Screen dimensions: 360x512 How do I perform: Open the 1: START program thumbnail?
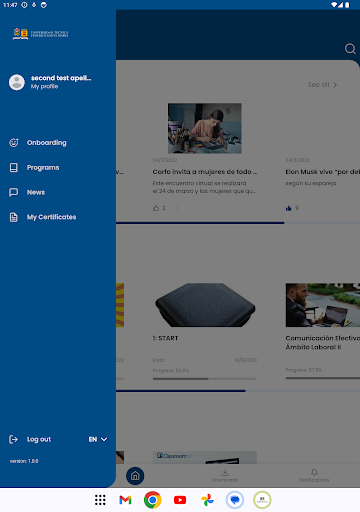point(205,305)
